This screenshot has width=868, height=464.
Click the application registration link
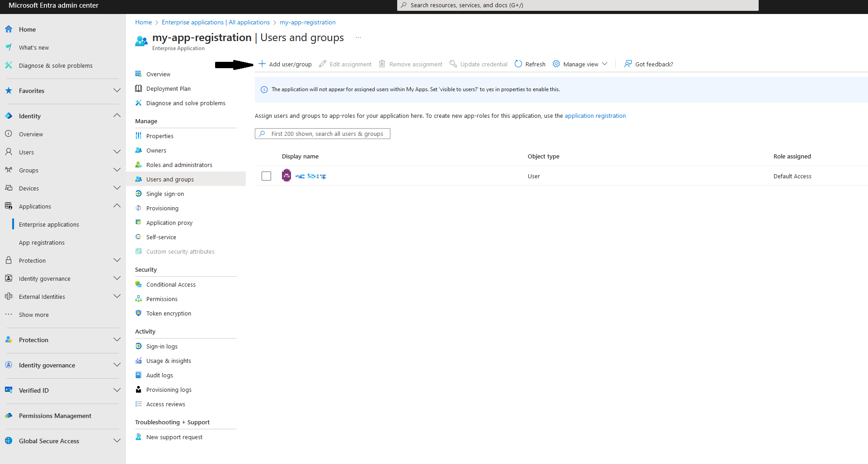pyautogui.click(x=595, y=116)
